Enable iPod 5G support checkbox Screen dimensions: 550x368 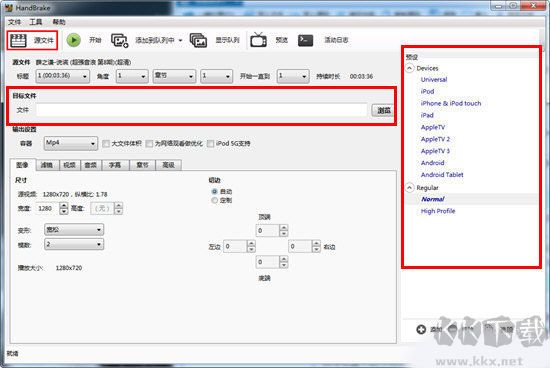[210, 143]
